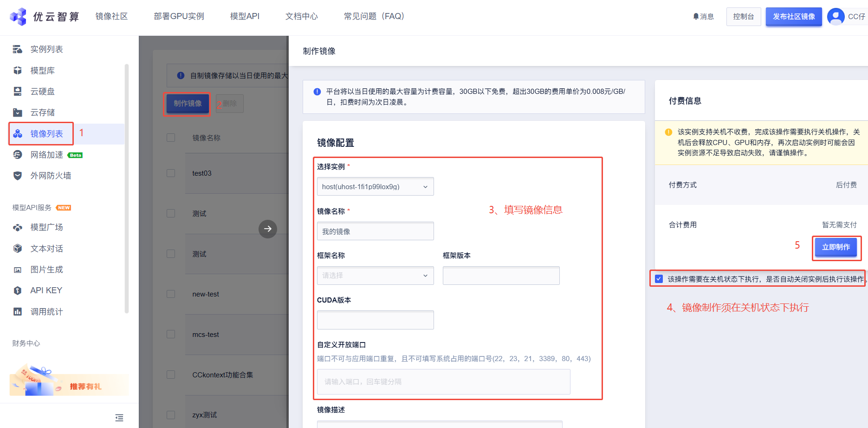The image size is (868, 428).
Task: Open 文档中心 in top navigation
Action: tap(302, 16)
